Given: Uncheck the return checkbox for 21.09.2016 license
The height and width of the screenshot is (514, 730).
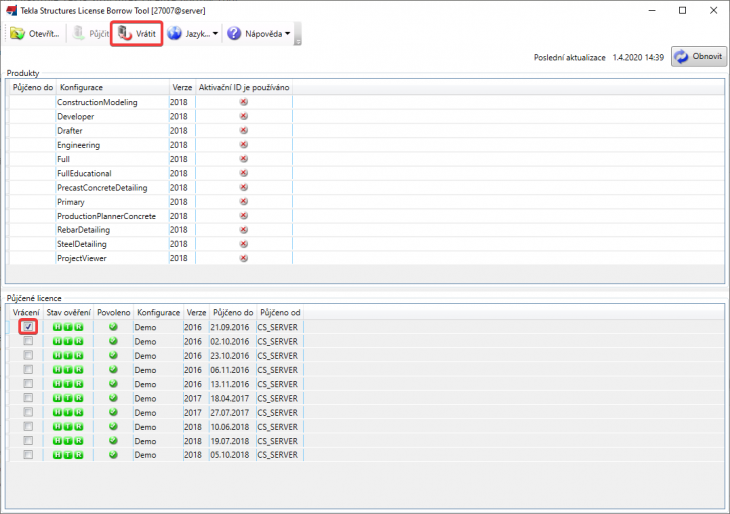Looking at the screenshot, I should (x=29, y=327).
